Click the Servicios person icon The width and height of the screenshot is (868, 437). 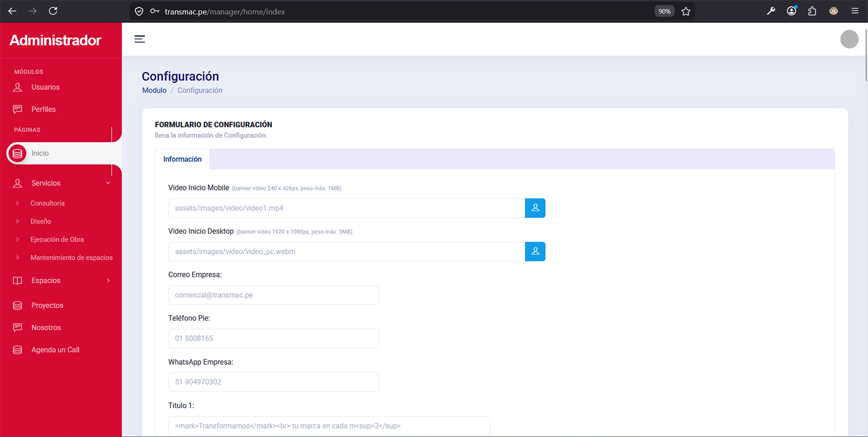tap(17, 183)
